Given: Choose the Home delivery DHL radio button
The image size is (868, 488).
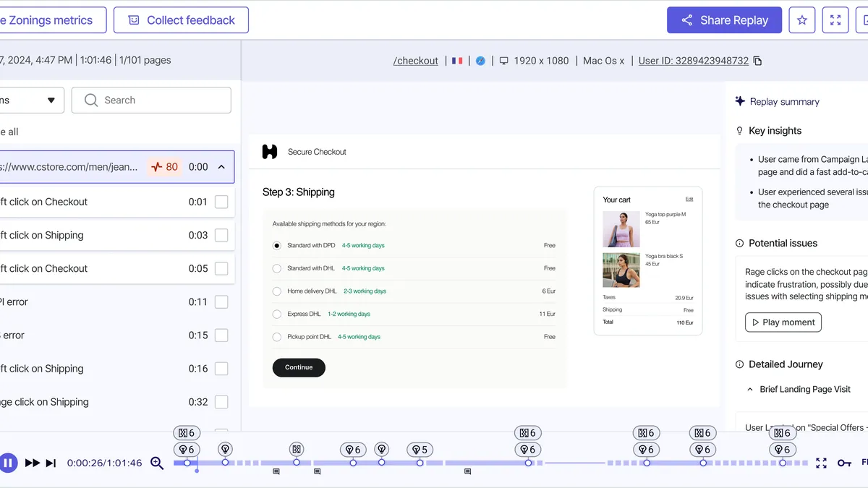Looking at the screenshot, I should click(277, 291).
